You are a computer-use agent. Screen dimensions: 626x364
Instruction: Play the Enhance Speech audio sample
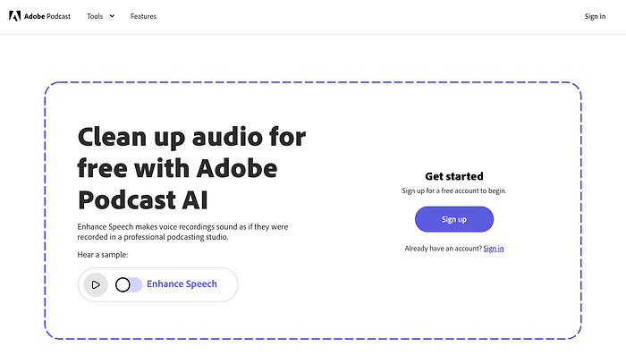pos(96,284)
